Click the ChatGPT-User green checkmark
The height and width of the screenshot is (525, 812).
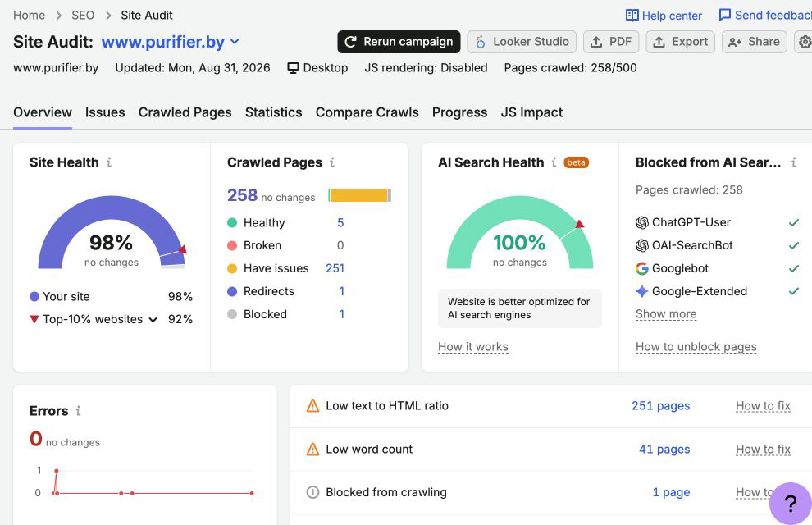(793, 222)
